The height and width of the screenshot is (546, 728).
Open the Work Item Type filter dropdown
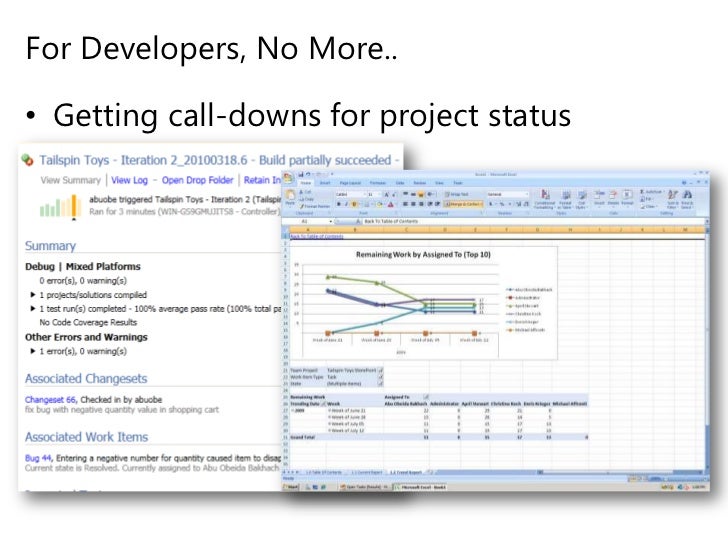pos(381,377)
